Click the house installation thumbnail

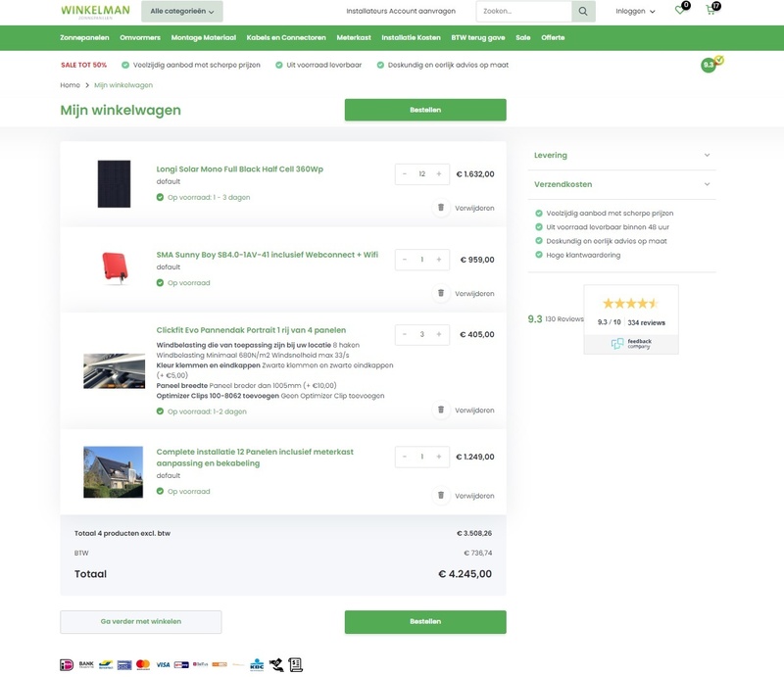pos(113,471)
